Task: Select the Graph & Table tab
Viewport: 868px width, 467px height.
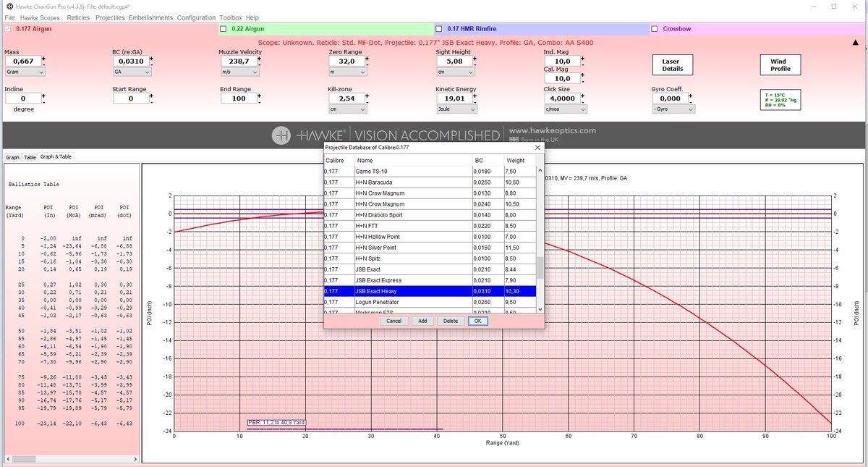Action: (56, 156)
